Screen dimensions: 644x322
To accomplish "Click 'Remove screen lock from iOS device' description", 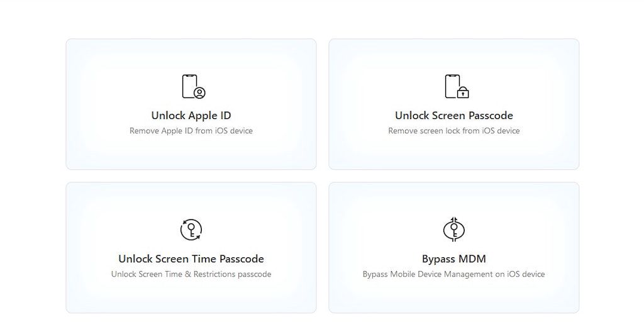I will (453, 131).
